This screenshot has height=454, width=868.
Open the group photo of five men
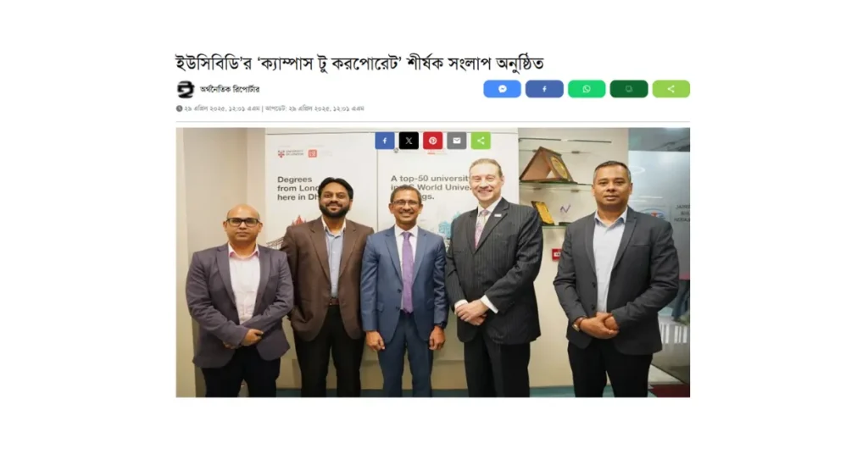click(433, 262)
